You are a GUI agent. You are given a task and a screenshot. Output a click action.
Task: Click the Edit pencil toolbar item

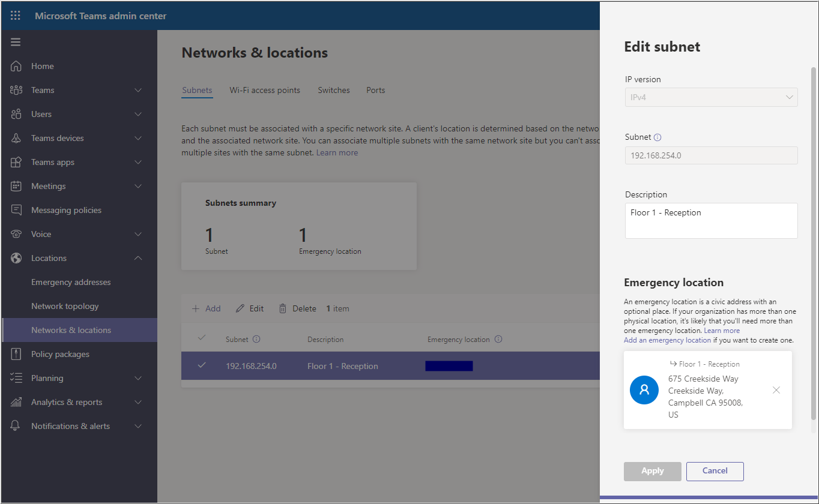click(x=249, y=308)
